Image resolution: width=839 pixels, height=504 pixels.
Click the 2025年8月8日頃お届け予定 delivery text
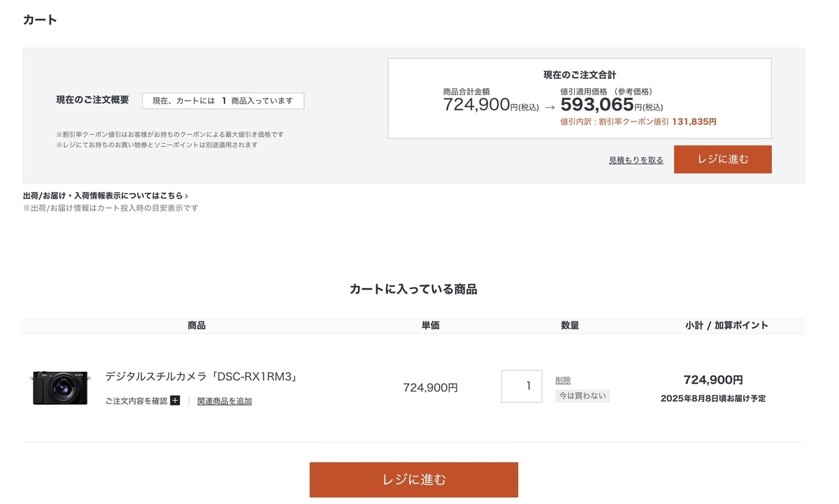click(x=713, y=398)
